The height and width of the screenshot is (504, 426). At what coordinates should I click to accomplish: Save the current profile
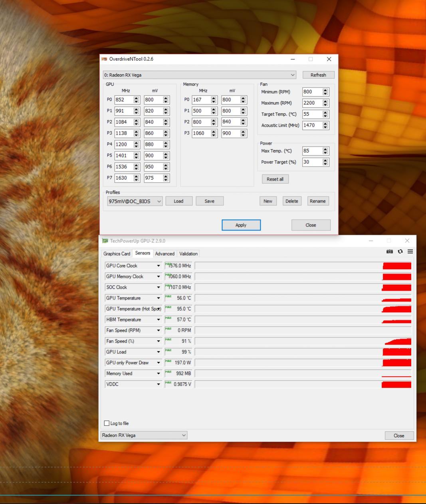(x=210, y=201)
